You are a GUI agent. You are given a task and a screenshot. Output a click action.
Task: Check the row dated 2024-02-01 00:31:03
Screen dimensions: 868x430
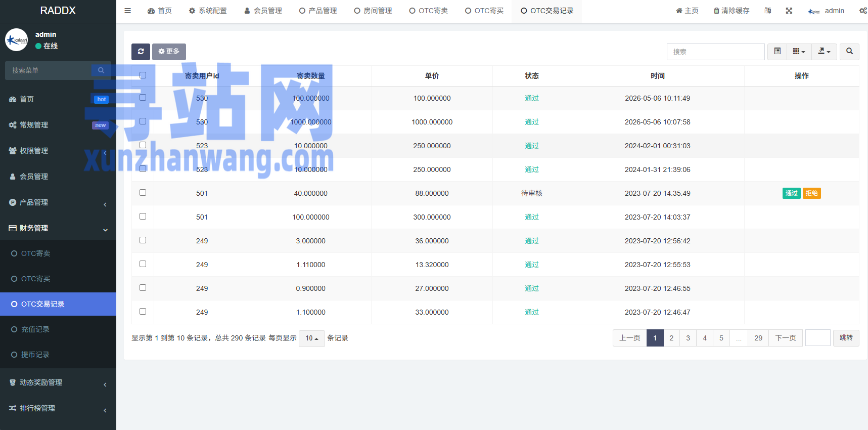[x=143, y=145]
